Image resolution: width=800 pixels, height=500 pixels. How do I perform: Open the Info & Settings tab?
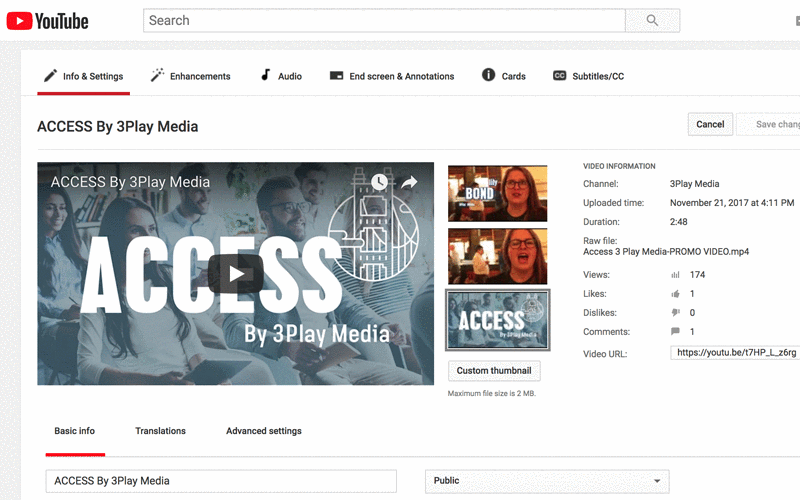click(x=83, y=76)
